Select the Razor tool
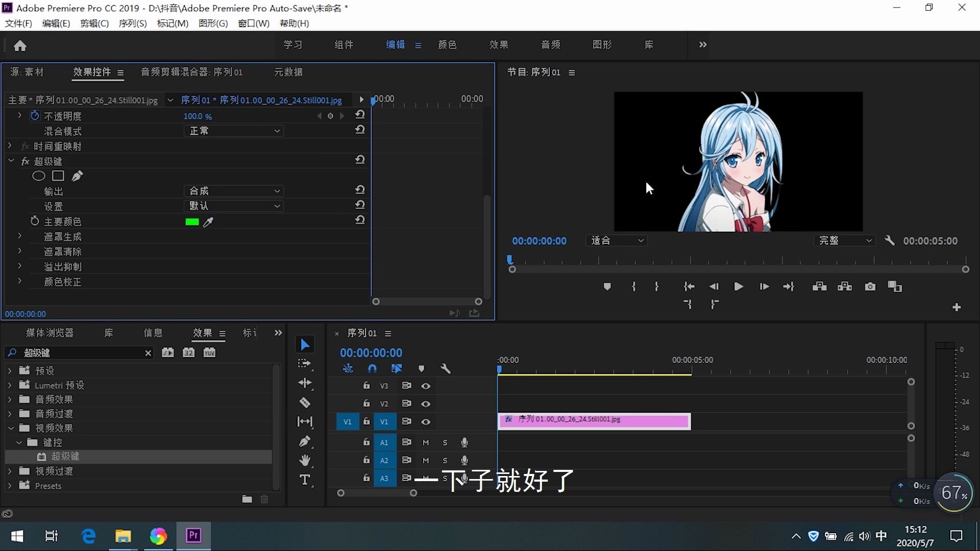 click(x=305, y=403)
